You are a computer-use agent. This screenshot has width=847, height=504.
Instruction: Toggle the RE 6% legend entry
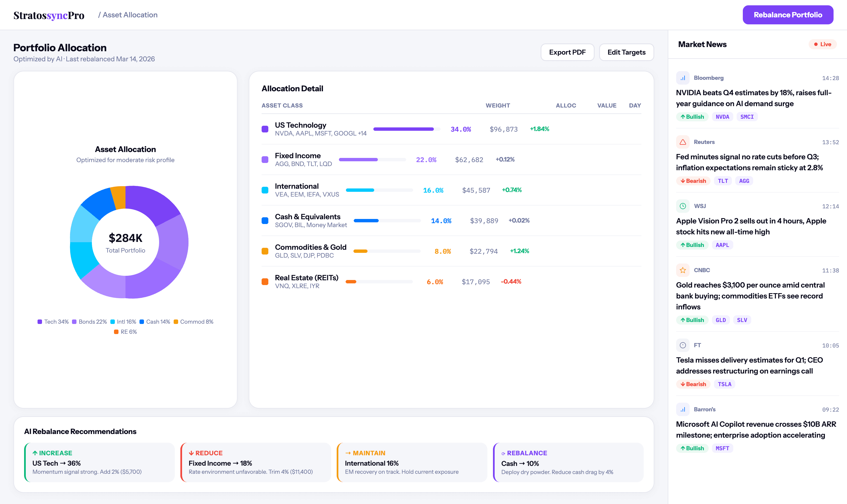coord(125,332)
